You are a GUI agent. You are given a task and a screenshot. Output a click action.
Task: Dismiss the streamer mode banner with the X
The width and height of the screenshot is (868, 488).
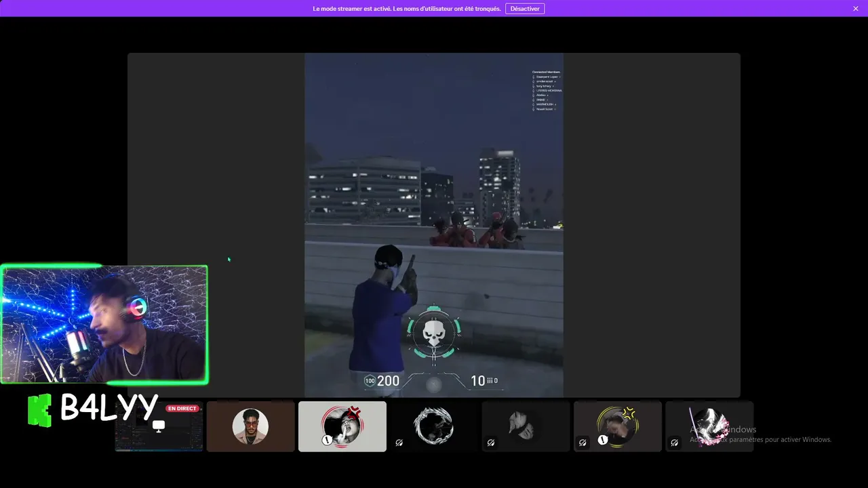click(x=856, y=9)
